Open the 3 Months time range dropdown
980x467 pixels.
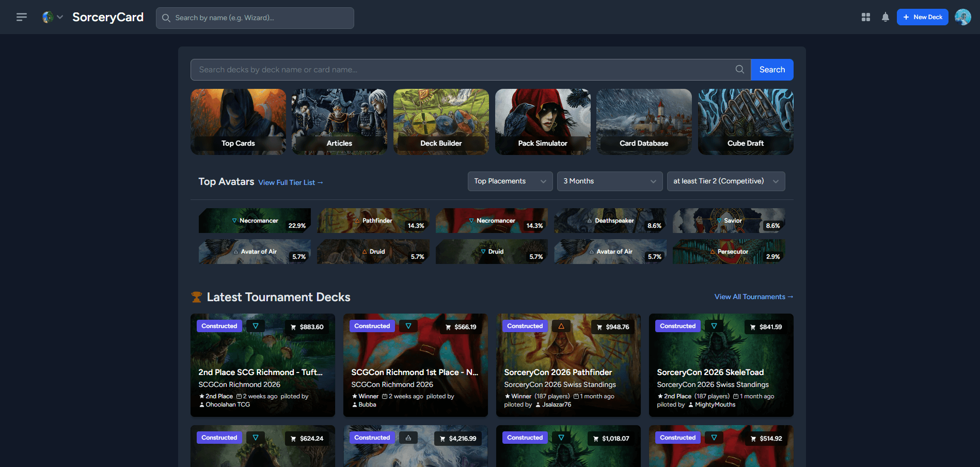609,181
